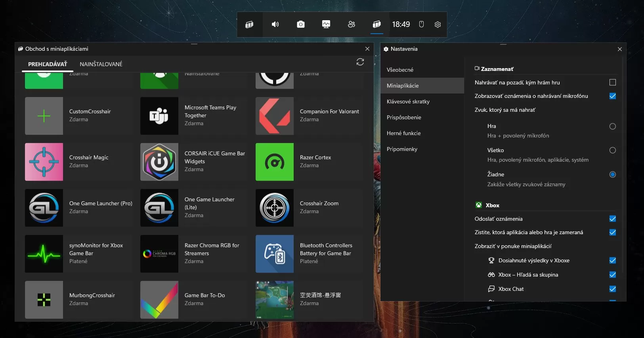Open Klávesové skratky settings section

pyautogui.click(x=422, y=101)
